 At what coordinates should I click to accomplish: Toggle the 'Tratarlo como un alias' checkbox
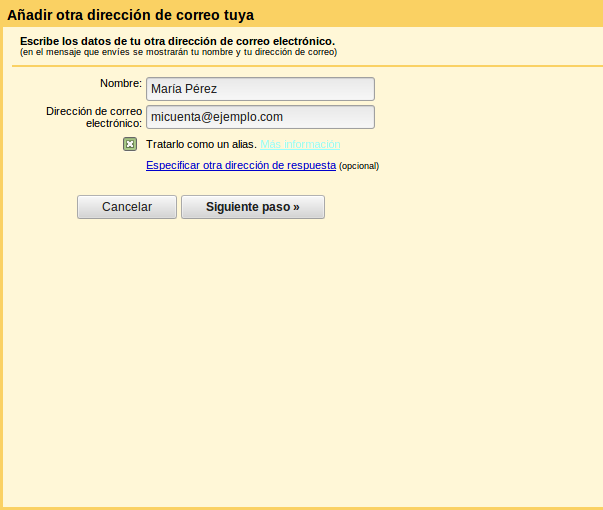[x=130, y=144]
